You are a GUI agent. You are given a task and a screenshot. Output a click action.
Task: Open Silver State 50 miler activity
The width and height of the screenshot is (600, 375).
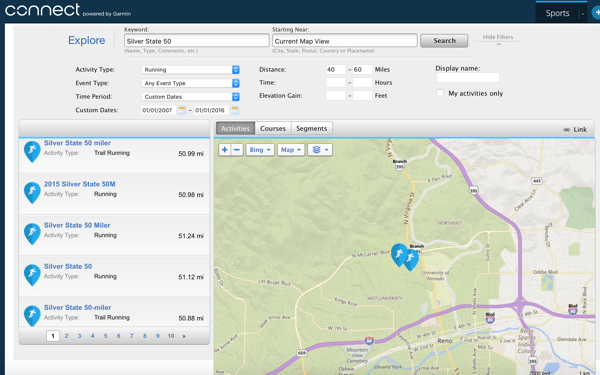pyautogui.click(x=77, y=143)
